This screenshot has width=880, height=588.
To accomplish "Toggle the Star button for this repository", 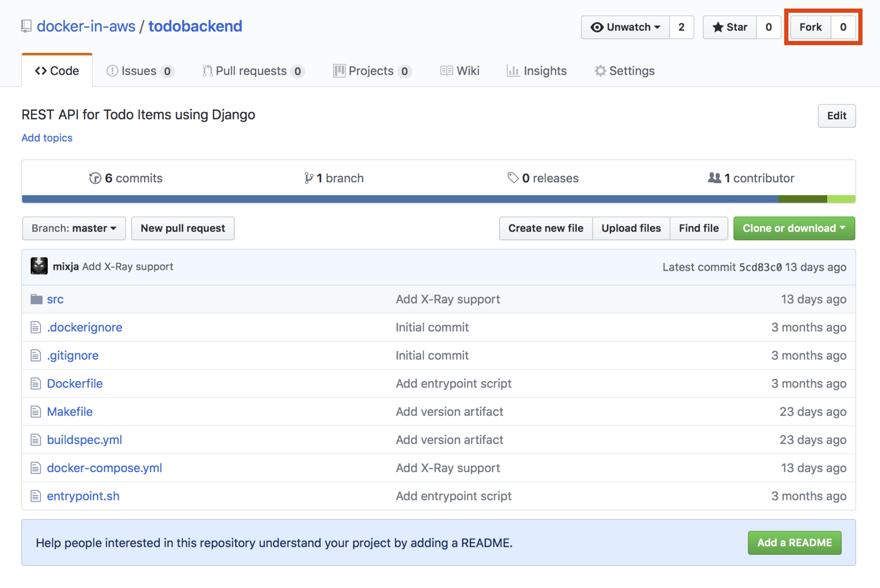I will point(730,27).
